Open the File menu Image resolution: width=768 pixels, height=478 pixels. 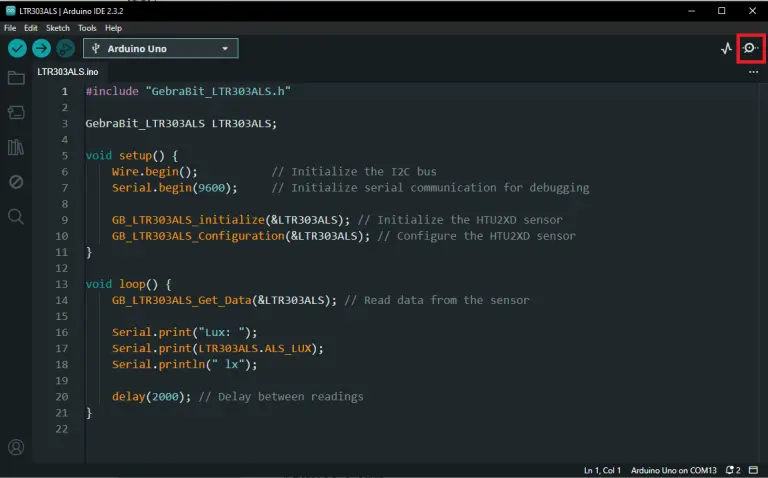pyautogui.click(x=10, y=28)
